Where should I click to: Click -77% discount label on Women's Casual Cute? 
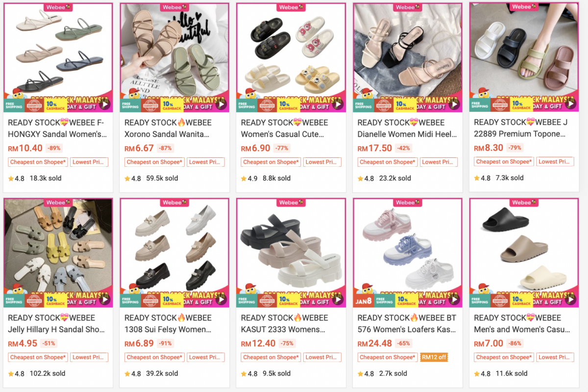coord(282,148)
